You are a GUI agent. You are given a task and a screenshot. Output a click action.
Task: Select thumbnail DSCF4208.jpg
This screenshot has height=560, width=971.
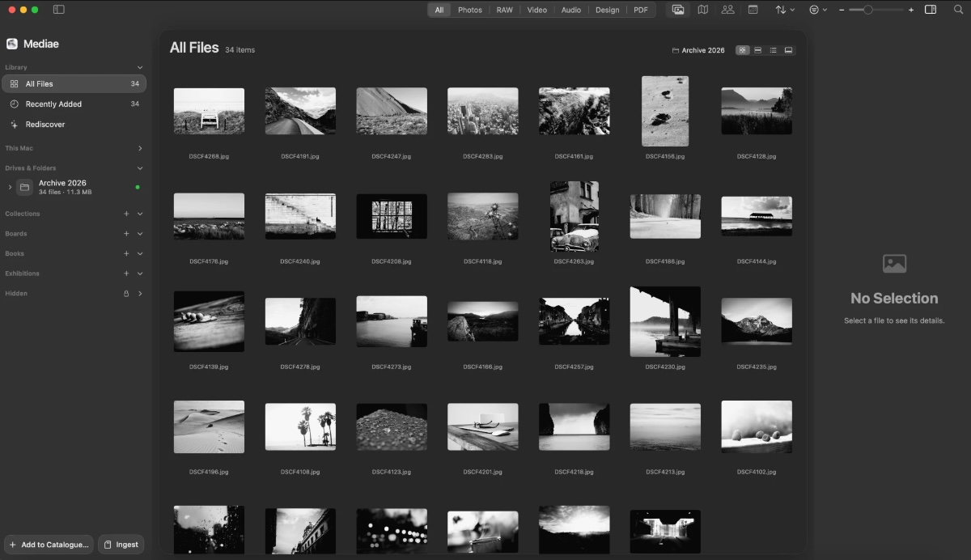coord(392,216)
